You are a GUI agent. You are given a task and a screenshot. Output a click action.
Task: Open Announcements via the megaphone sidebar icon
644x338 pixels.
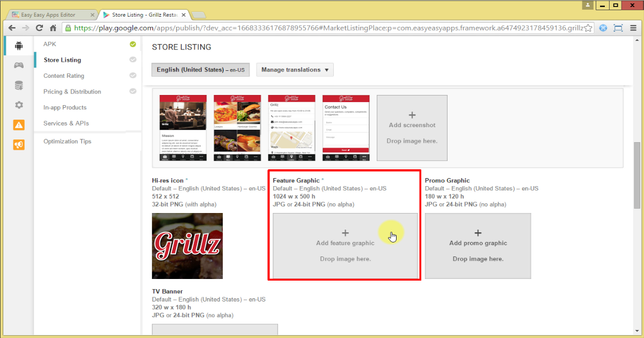(18, 144)
